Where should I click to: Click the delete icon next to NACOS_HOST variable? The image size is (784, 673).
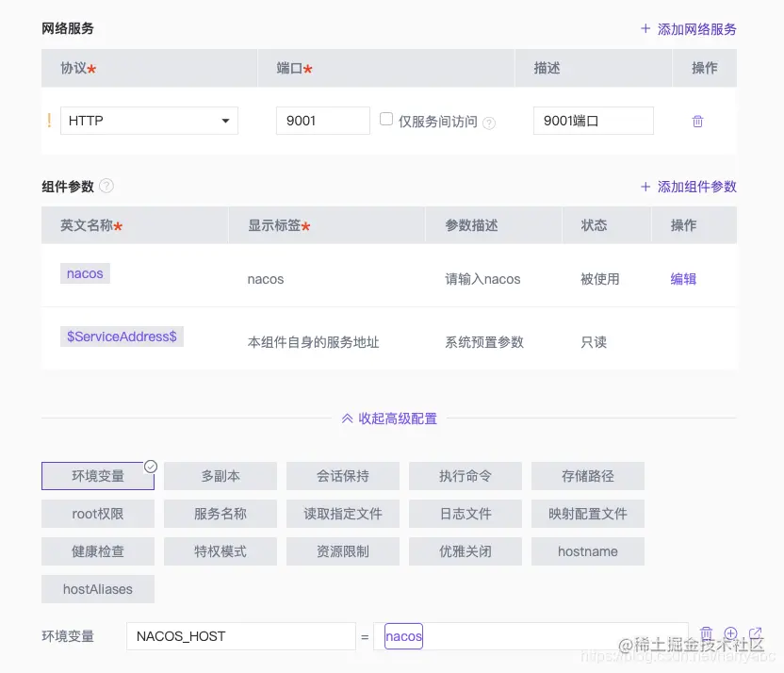tap(707, 634)
